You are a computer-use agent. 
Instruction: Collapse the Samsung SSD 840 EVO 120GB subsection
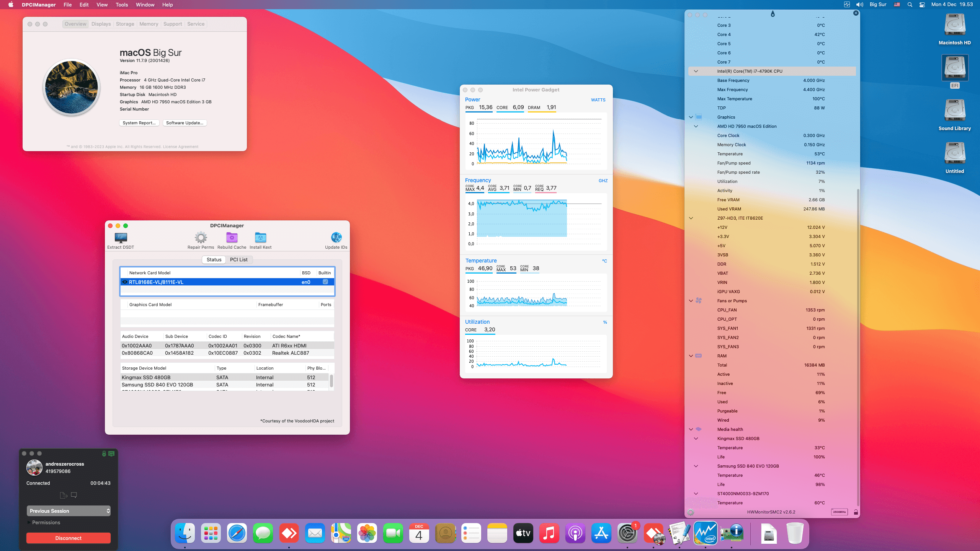696,466
